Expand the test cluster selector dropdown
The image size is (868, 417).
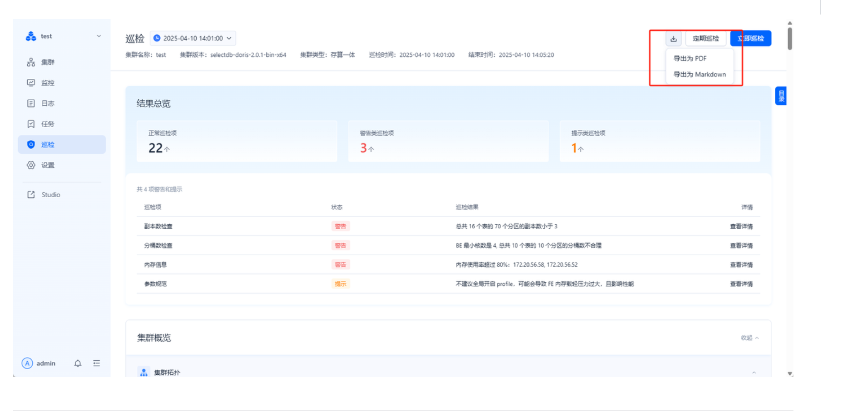(99, 36)
